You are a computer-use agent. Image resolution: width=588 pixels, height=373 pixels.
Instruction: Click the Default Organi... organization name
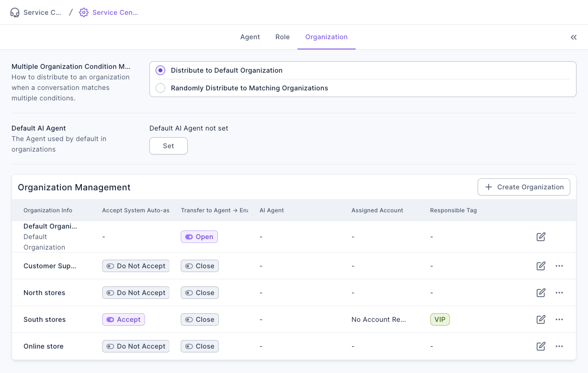[x=50, y=226]
